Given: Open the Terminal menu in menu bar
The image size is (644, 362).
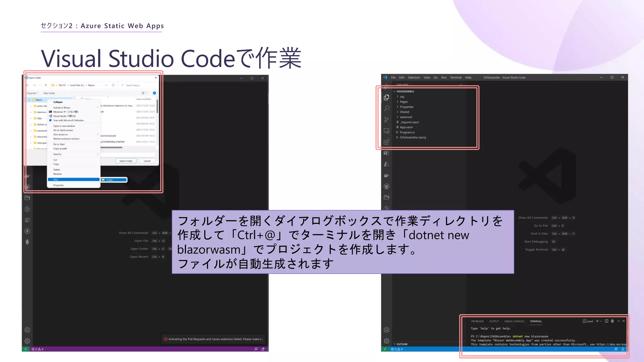Looking at the screenshot, I should coord(455,77).
